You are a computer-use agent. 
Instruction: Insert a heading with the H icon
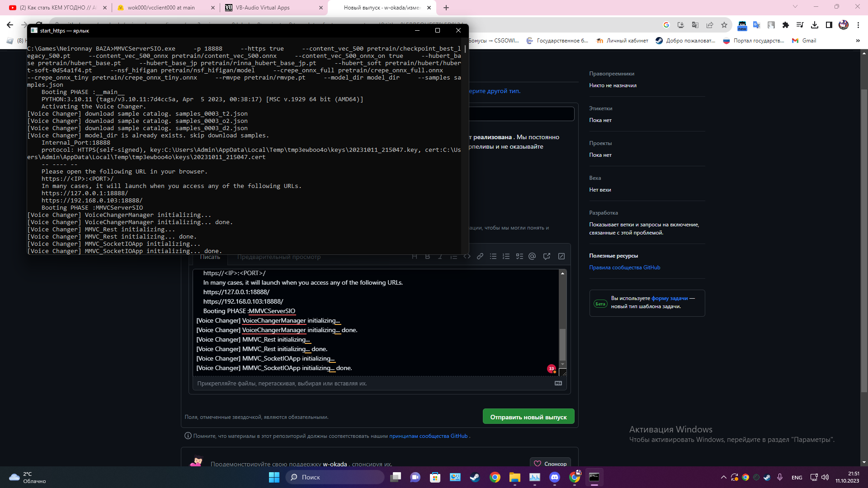(415, 256)
